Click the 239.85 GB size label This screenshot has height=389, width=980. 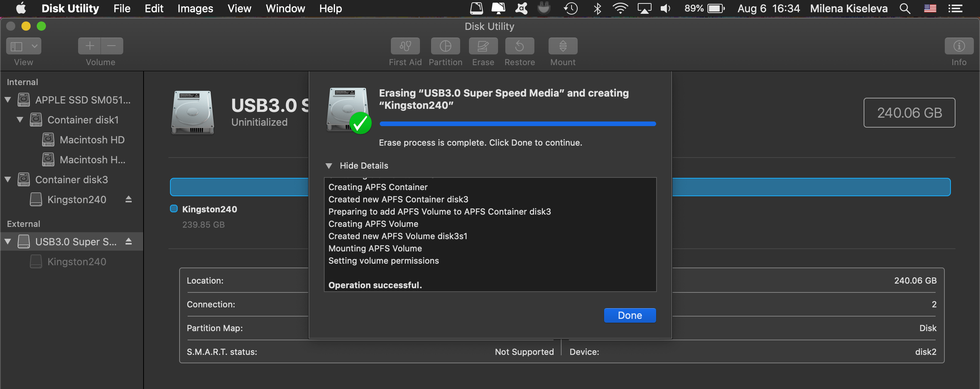click(x=203, y=225)
